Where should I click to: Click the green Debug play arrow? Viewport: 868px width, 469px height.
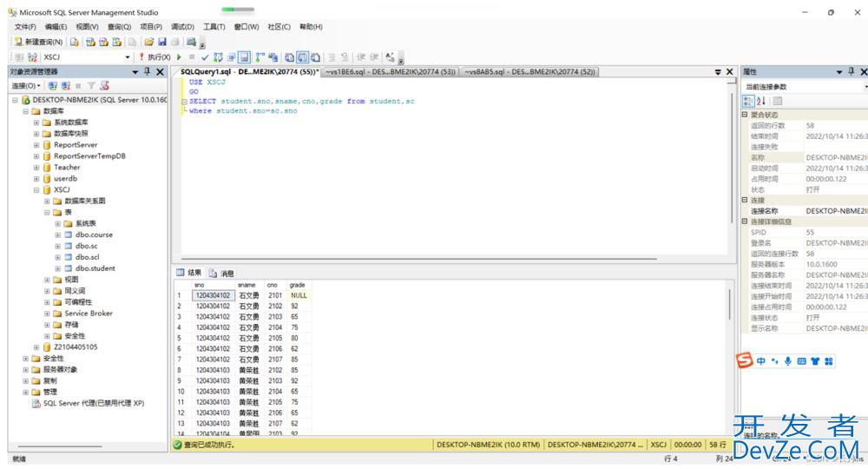pos(179,57)
